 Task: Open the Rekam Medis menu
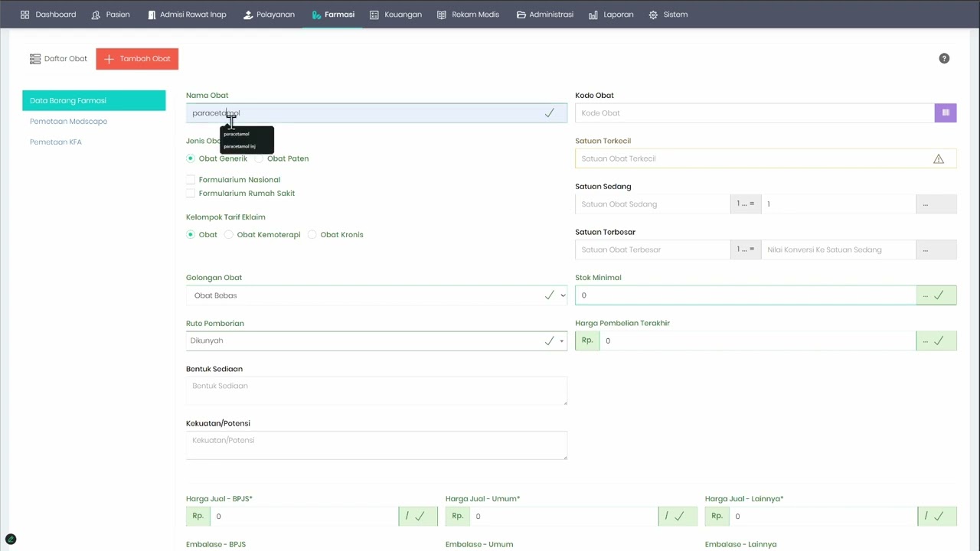coord(468,15)
